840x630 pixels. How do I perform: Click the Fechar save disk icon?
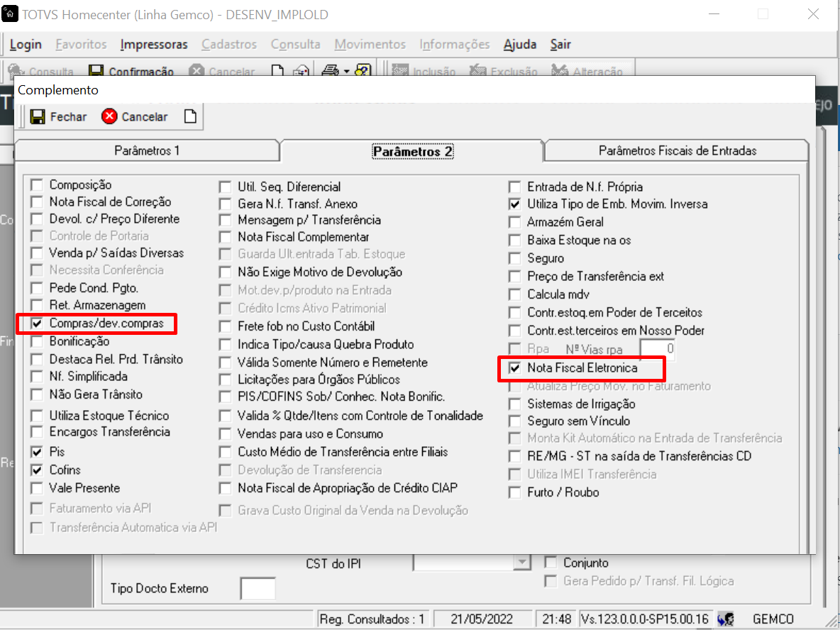[x=38, y=116]
